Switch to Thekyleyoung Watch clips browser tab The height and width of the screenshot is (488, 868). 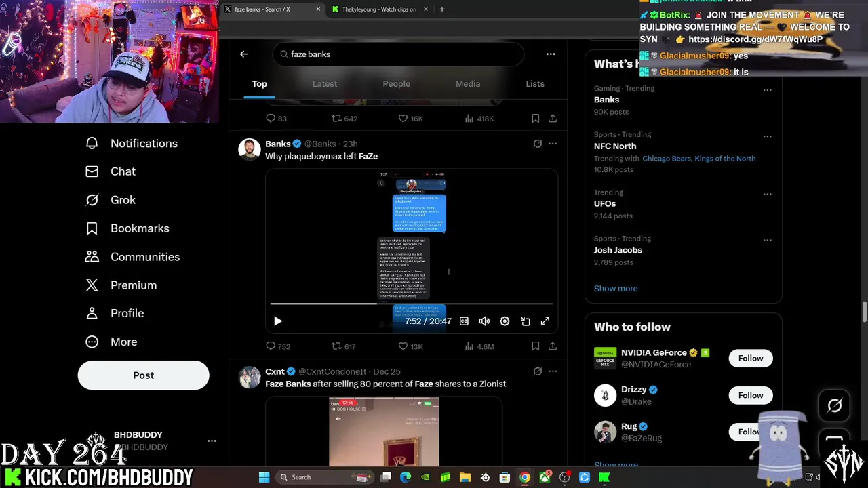pyautogui.click(x=379, y=9)
